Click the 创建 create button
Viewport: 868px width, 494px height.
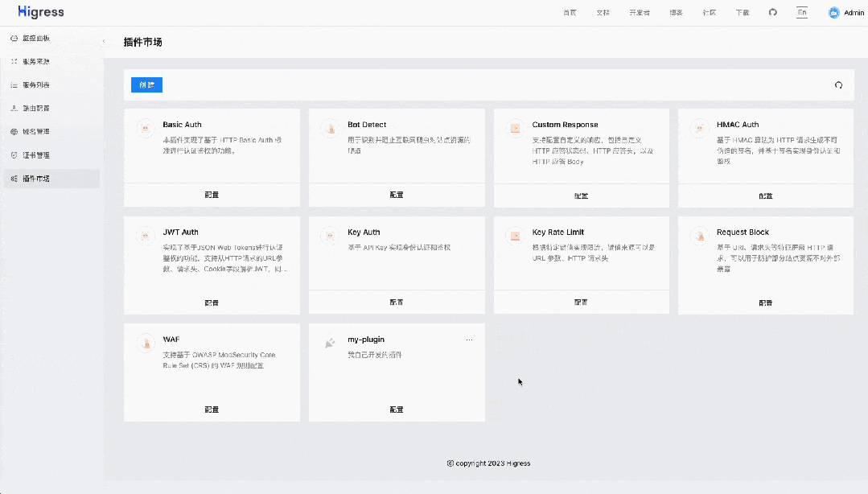click(x=146, y=84)
